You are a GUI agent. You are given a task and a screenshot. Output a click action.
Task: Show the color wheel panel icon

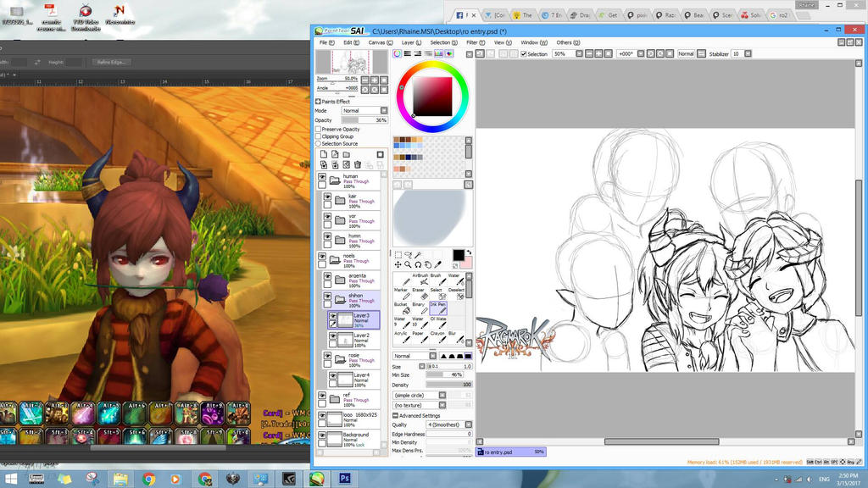click(x=397, y=53)
